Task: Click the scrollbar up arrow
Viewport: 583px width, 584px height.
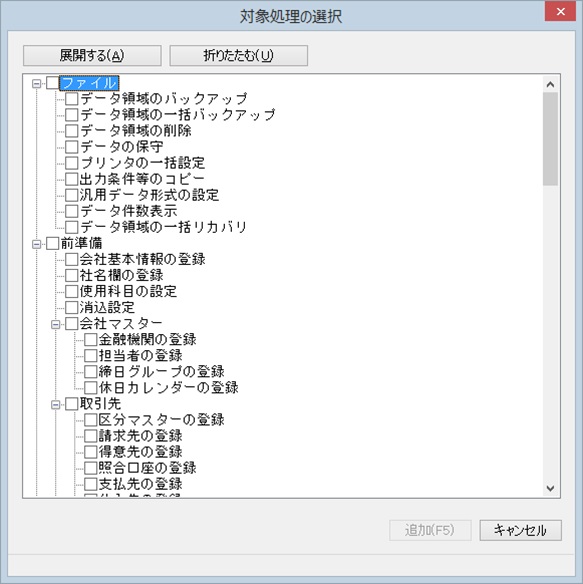Action: (550, 85)
